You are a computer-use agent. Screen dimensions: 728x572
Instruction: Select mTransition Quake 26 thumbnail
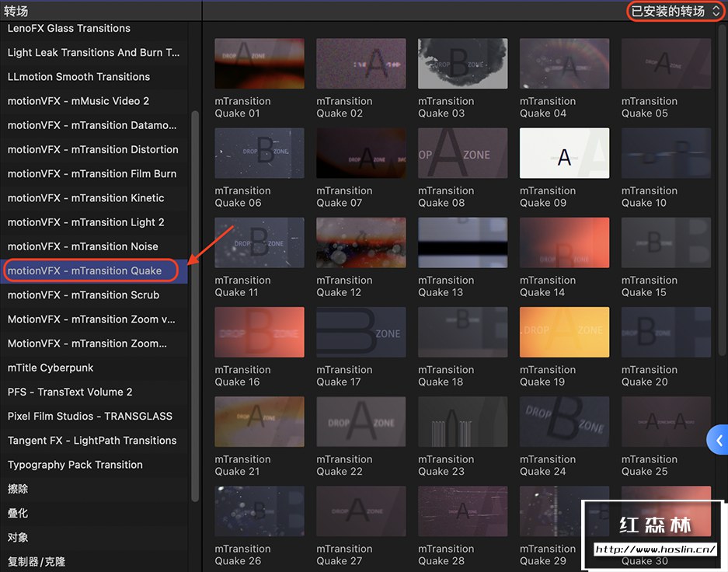click(260, 511)
